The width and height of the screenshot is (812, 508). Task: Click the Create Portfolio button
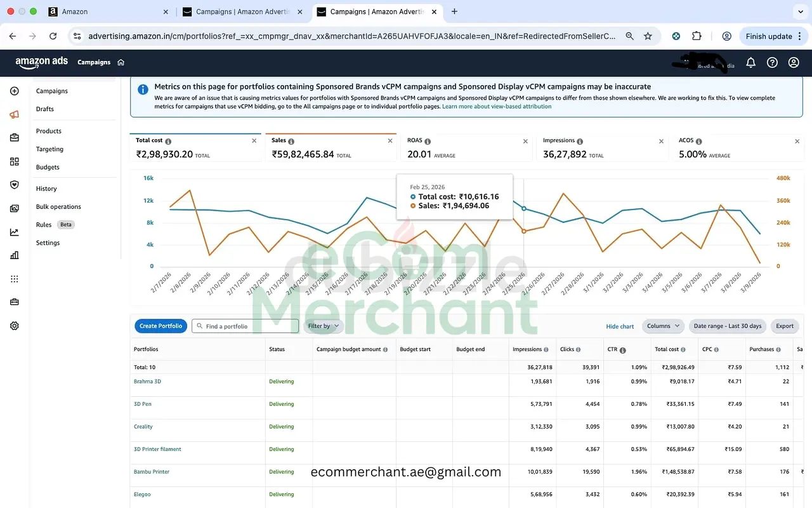(160, 326)
